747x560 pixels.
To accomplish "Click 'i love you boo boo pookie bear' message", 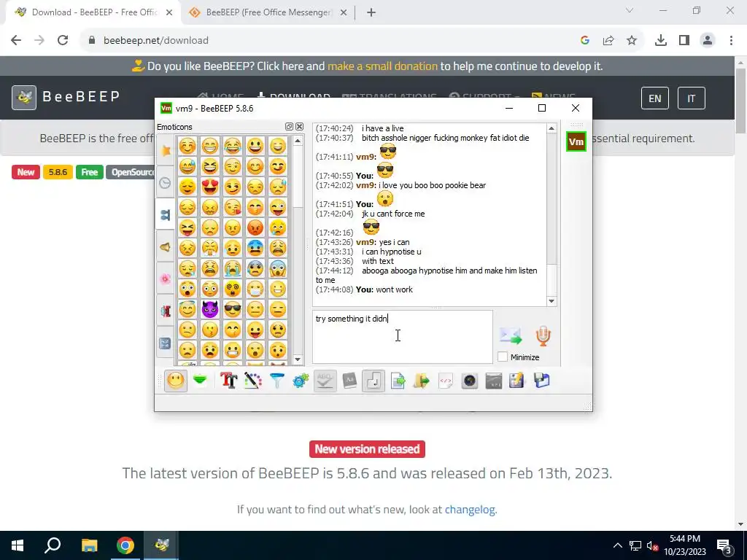I will pyautogui.click(x=432, y=185).
